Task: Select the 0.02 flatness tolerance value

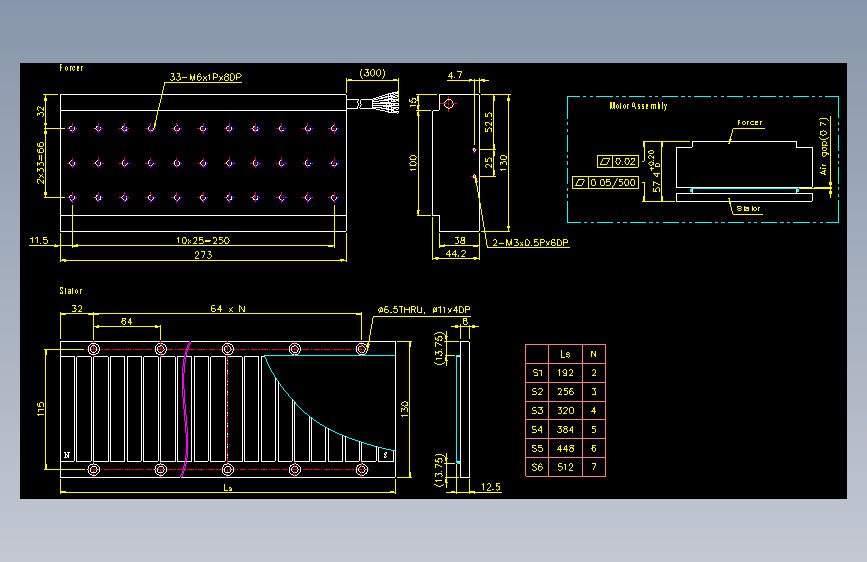Action: (625, 162)
